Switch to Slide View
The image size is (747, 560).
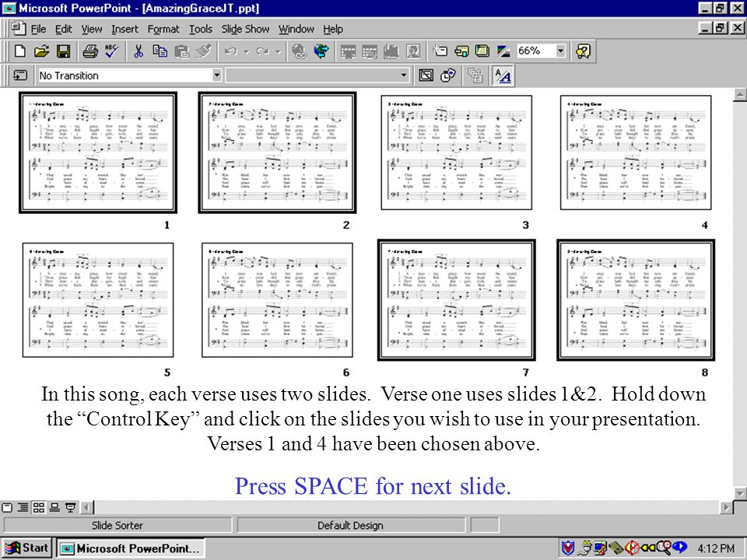(7, 508)
